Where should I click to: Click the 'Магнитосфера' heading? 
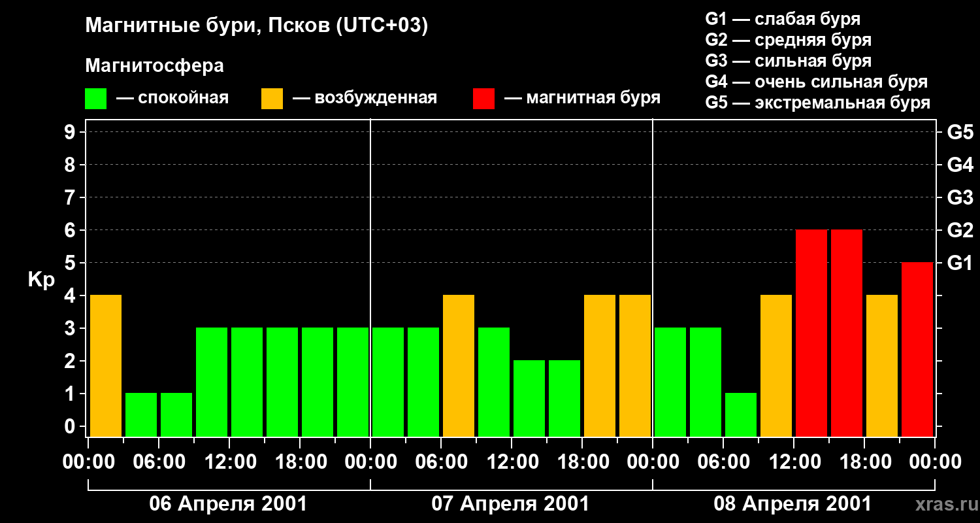[x=155, y=66]
